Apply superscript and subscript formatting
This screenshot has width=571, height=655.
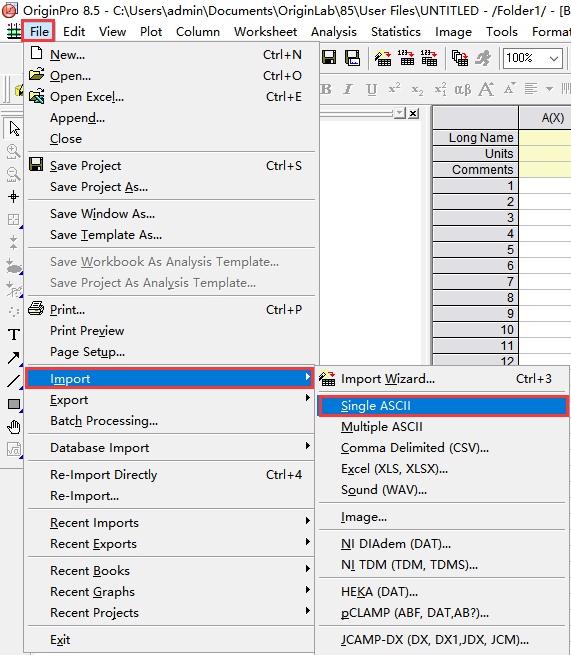[x=440, y=89]
